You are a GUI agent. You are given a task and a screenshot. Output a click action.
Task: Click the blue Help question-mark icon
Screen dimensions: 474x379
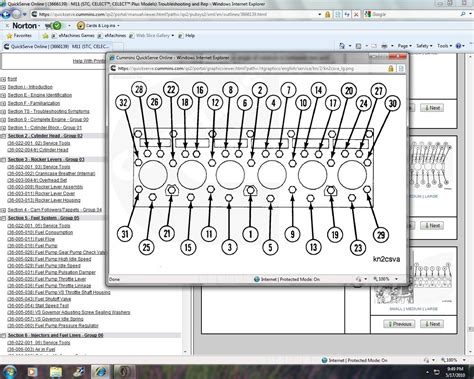pos(458,46)
